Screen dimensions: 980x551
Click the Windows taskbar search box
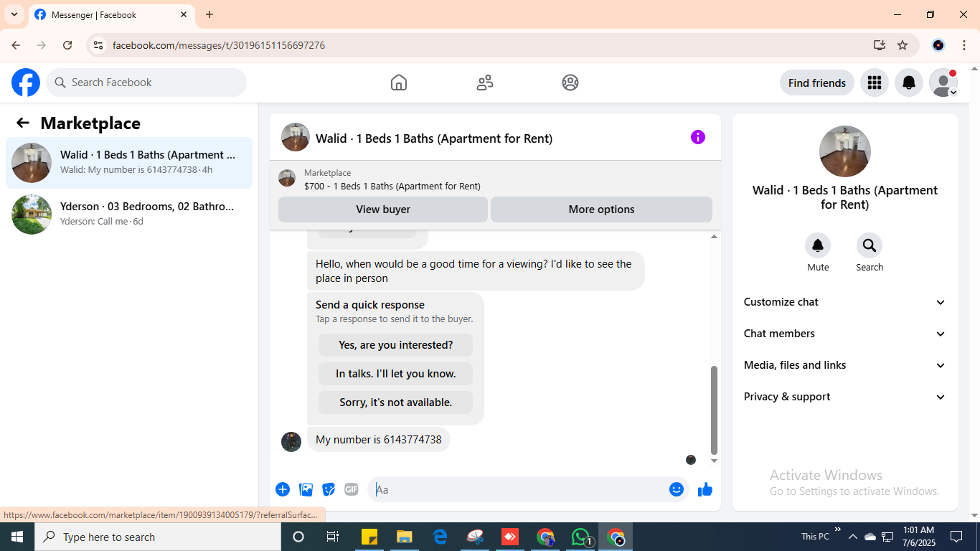point(158,537)
